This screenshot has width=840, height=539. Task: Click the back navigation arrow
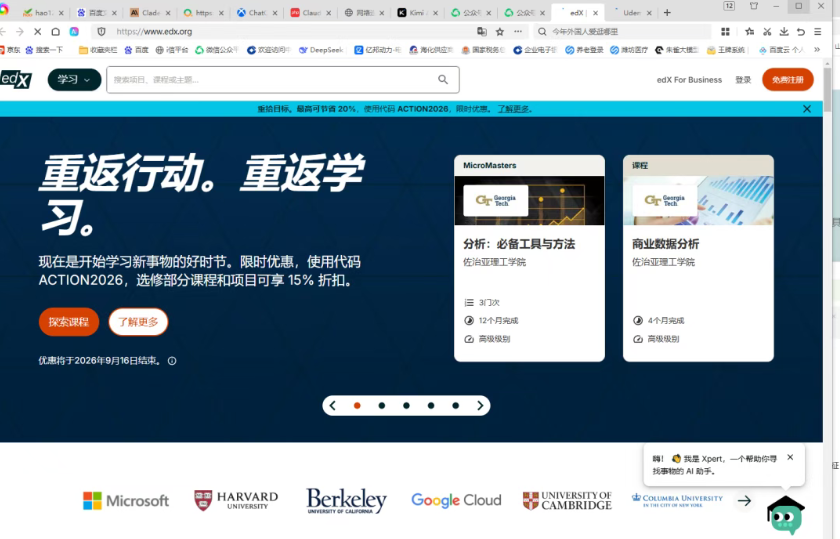[3, 32]
